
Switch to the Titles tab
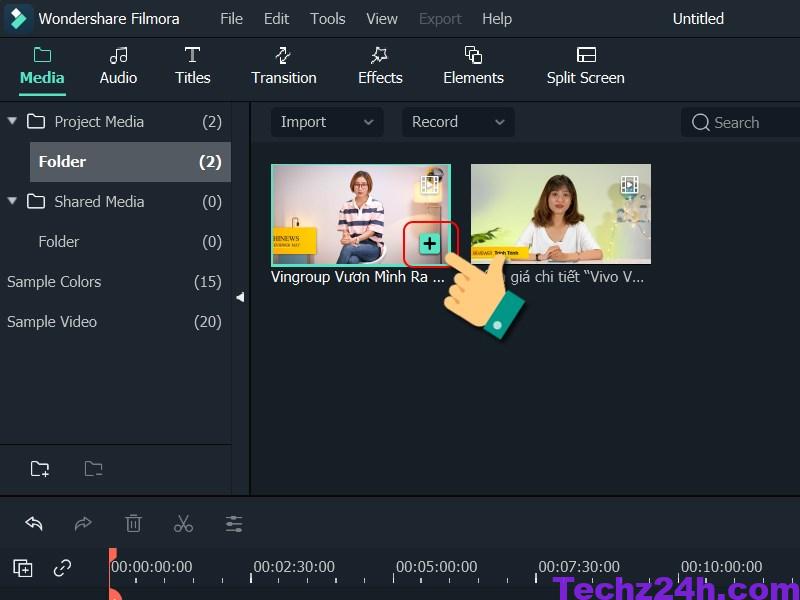click(x=192, y=66)
